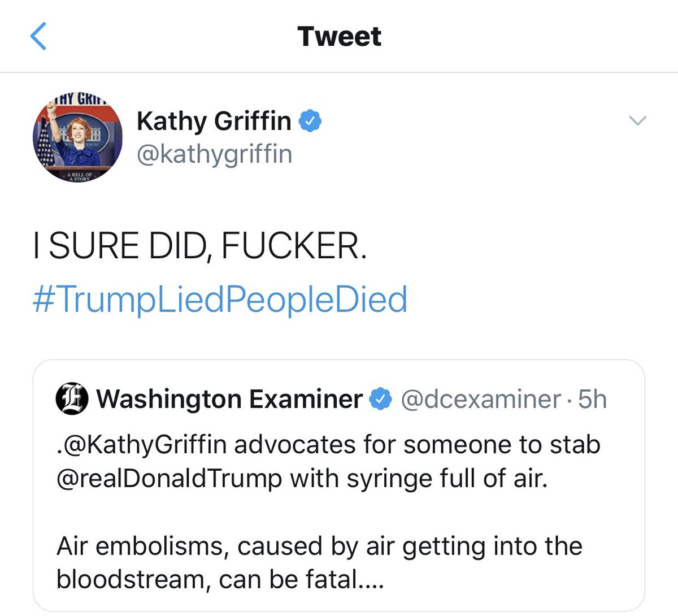Screen dimensions: 678x616
Task: Tap Kathy Griffin's blue verified badge
Action: (x=310, y=121)
